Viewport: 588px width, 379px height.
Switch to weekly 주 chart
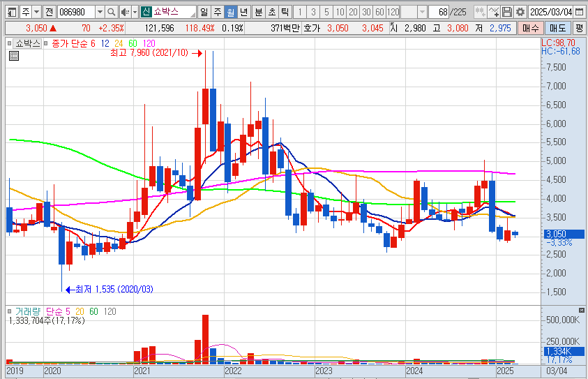[x=218, y=13]
